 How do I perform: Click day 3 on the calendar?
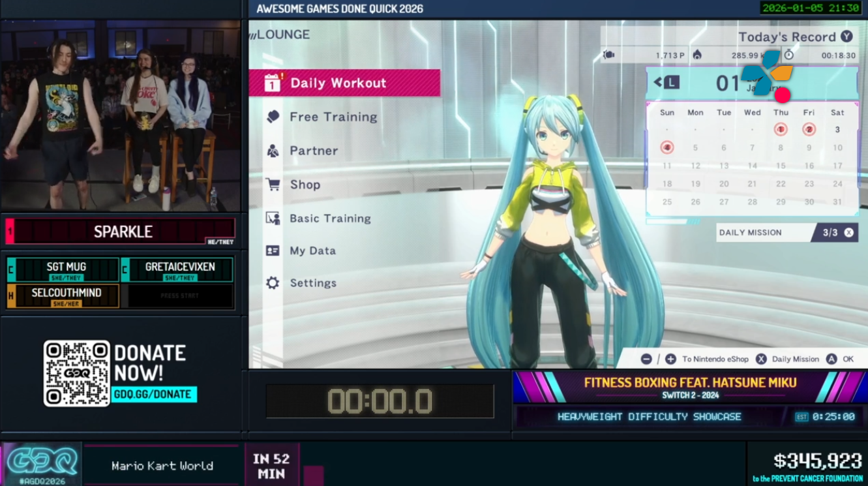click(837, 129)
